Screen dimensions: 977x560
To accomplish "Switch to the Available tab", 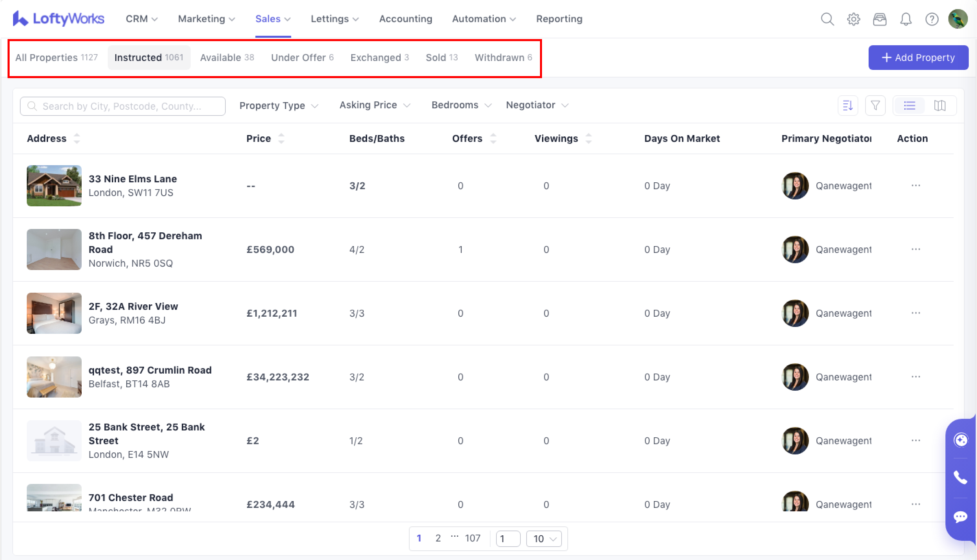I will point(227,57).
